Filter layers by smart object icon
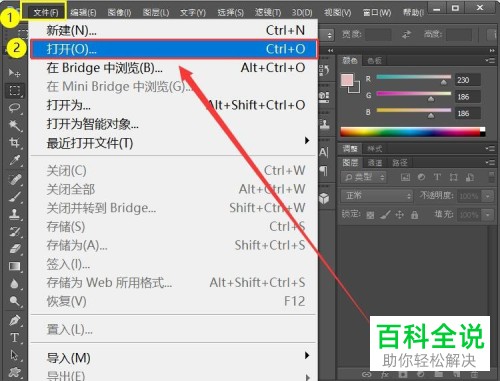500x381 pixels. click(470, 177)
